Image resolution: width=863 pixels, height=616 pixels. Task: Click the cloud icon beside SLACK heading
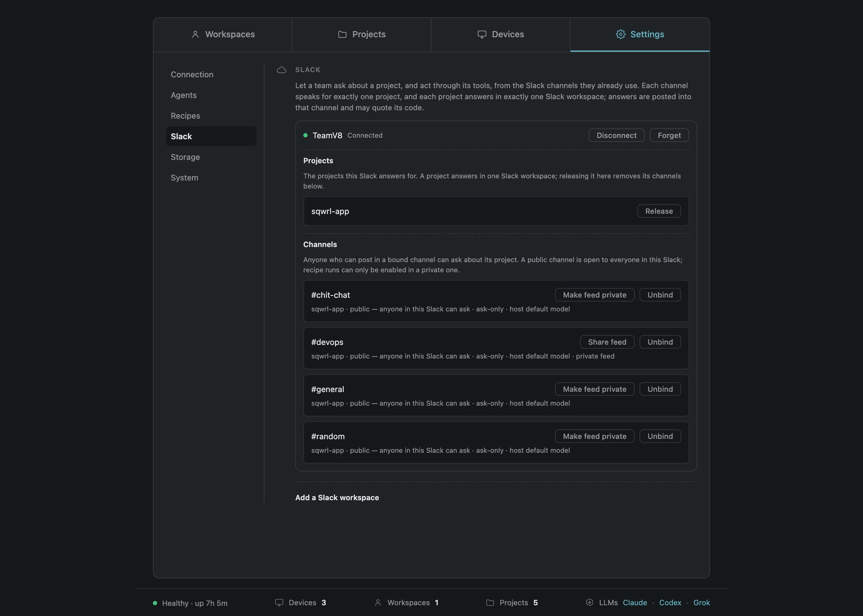[x=282, y=70]
